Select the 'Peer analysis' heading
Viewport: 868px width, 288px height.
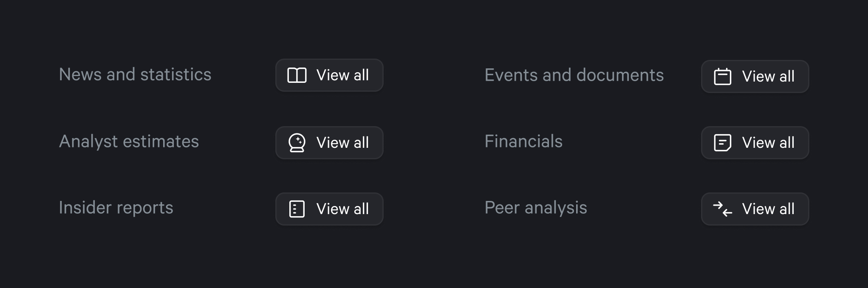pos(536,208)
